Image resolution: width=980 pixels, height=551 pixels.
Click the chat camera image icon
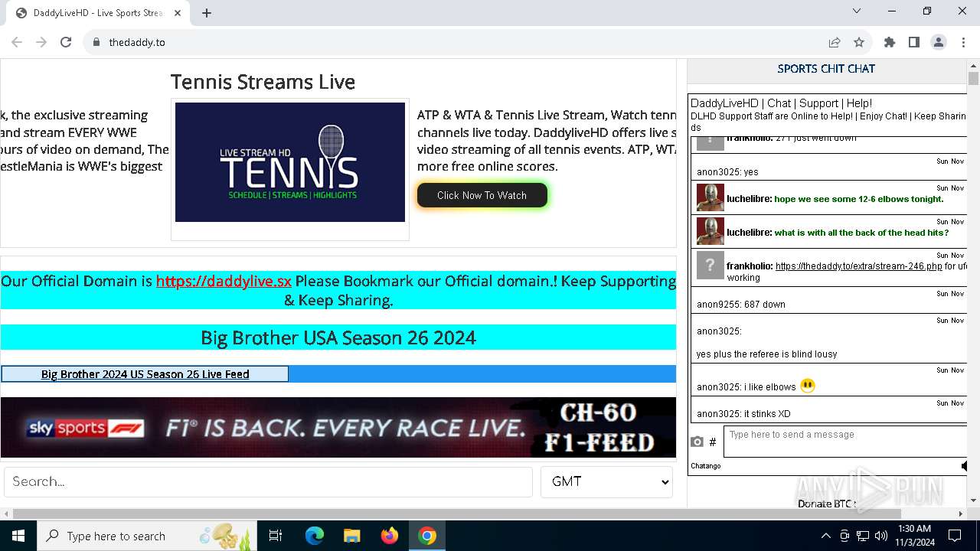coord(697,442)
